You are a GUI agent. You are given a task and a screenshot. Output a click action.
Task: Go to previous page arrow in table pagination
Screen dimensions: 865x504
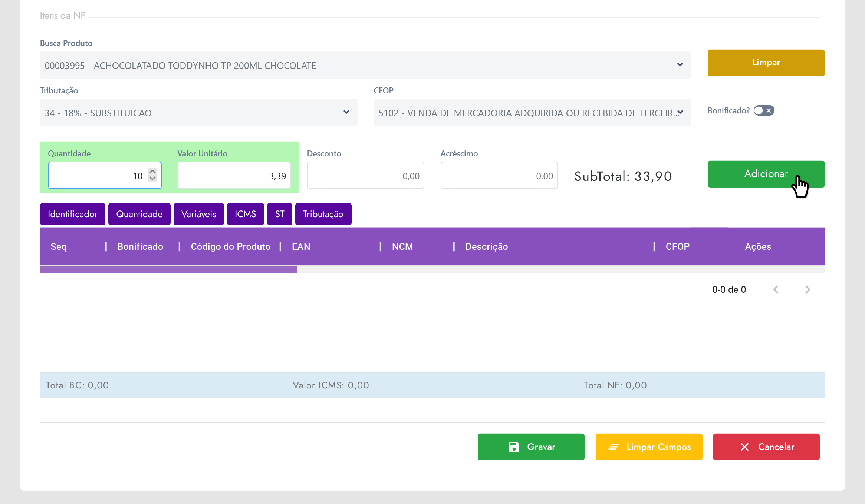point(776,289)
